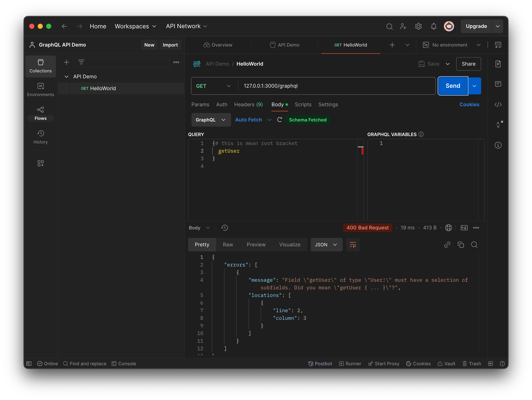532x400 pixels.
Task: Switch to the Headers tab
Action: coord(248,104)
